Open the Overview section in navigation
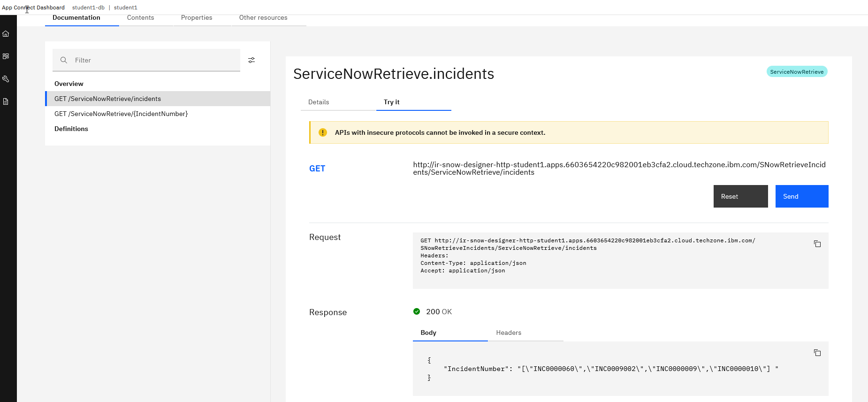Image resolution: width=868 pixels, height=402 pixels. tap(69, 84)
